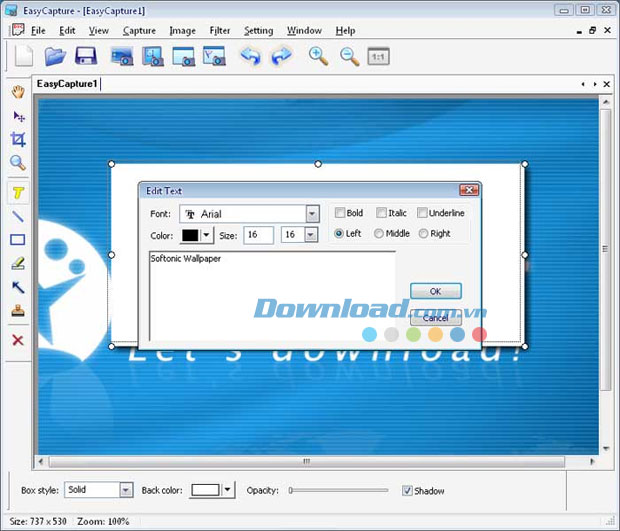Viewport: 620px width, 531px height.
Task: Expand the Arial font dropdown
Action: click(x=312, y=214)
